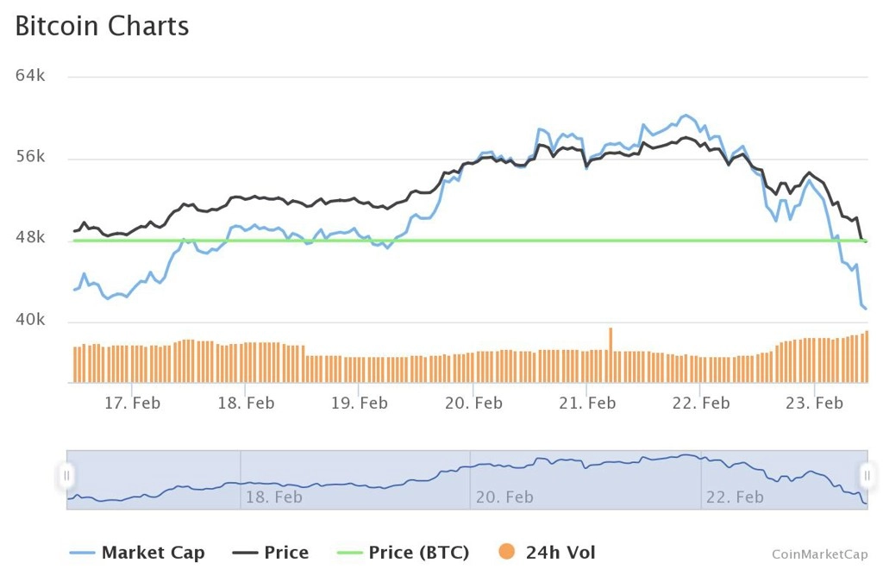The height and width of the screenshot is (588, 883).
Task: Click the orange 24h Vol legend dot
Action: 507,552
